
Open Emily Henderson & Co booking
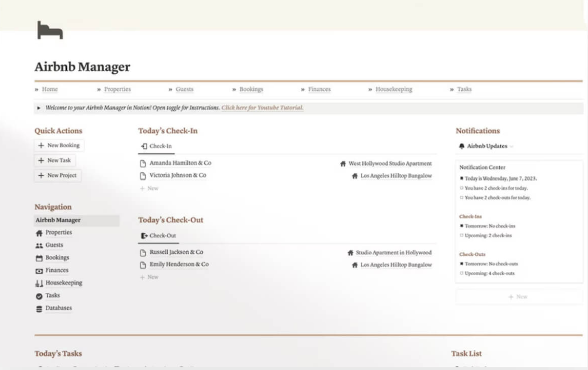tap(179, 264)
